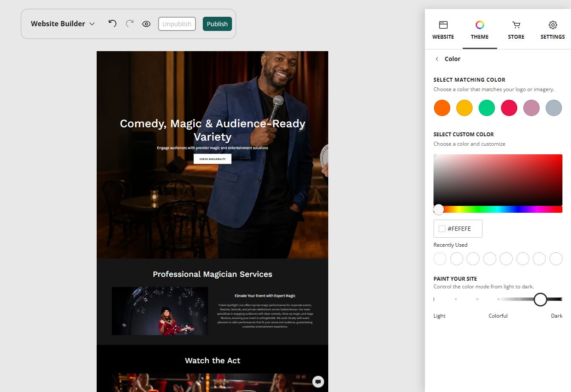The width and height of the screenshot is (571, 392).
Task: Select the yellow matching color
Action: [x=464, y=108]
